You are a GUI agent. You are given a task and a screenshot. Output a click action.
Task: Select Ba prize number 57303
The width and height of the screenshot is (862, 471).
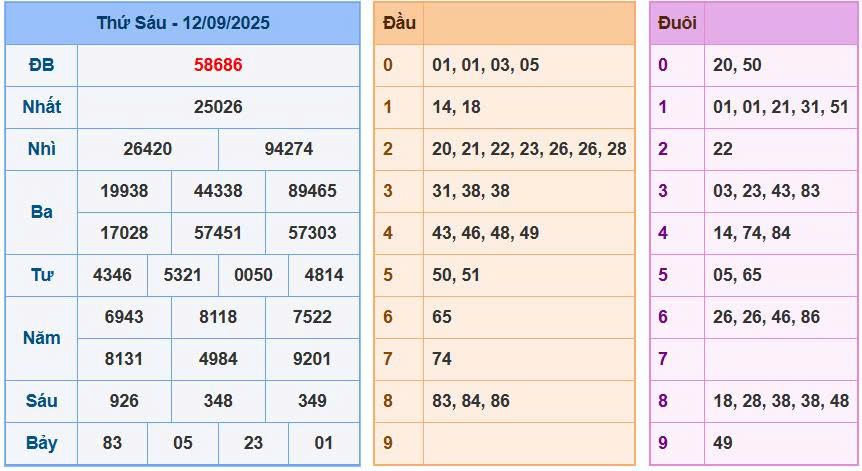pos(312,233)
